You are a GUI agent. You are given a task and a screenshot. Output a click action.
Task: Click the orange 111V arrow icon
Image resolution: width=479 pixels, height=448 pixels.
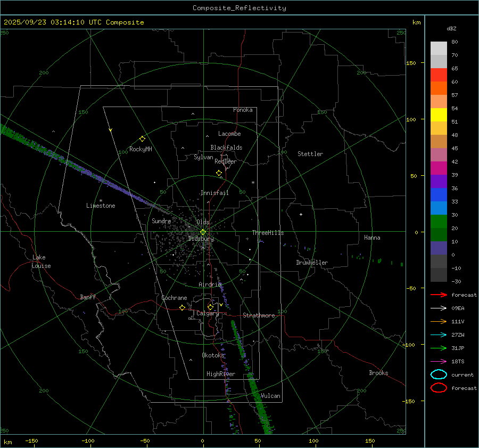(439, 321)
